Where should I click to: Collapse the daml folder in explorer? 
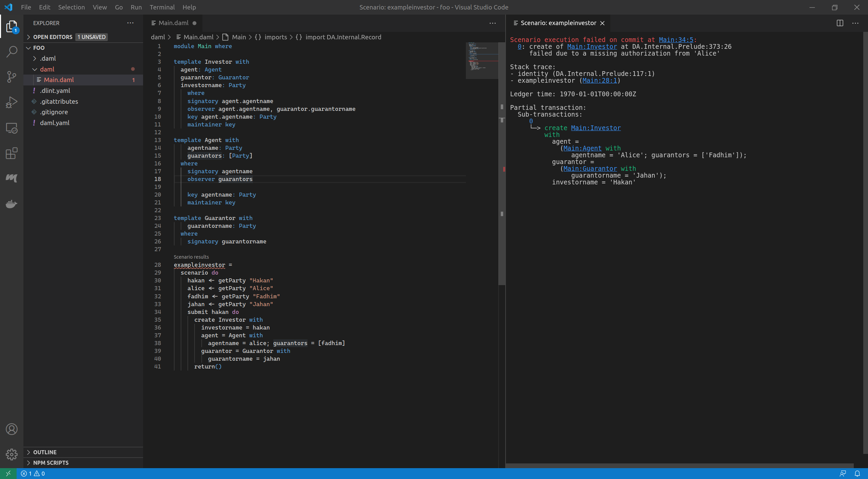[35, 69]
